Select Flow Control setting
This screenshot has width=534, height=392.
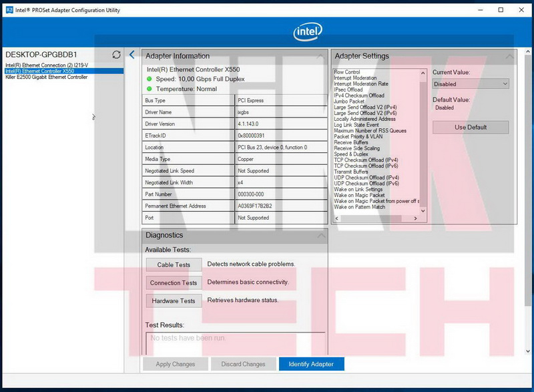click(346, 72)
